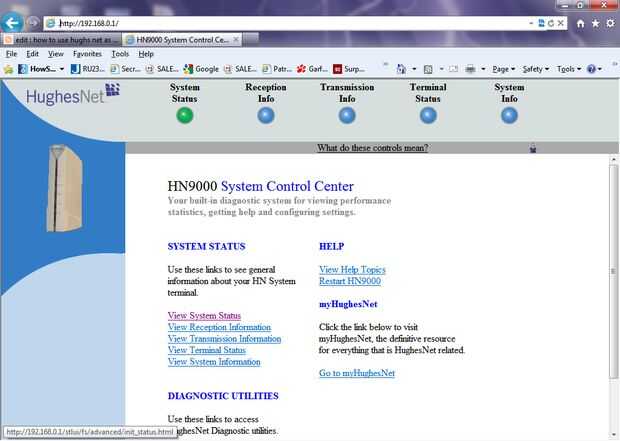Click the HN9000 modem image
This screenshot has height=441, width=620.
point(64,188)
